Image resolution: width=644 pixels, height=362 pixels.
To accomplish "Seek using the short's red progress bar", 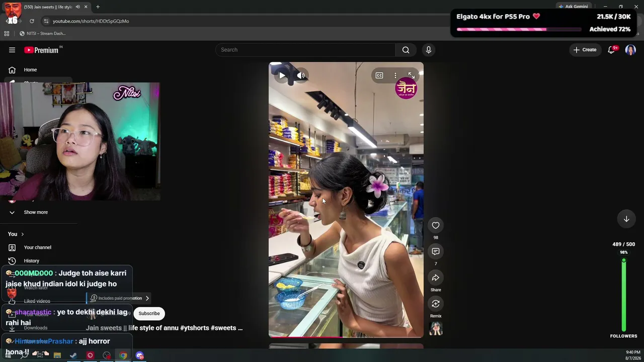I will pos(346,337).
